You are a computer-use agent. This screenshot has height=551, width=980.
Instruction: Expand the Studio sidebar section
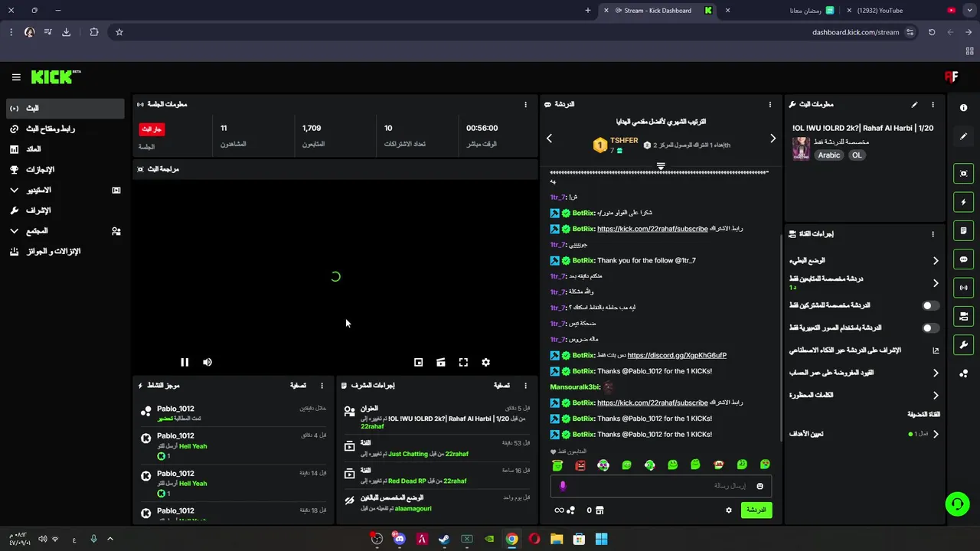click(x=65, y=191)
